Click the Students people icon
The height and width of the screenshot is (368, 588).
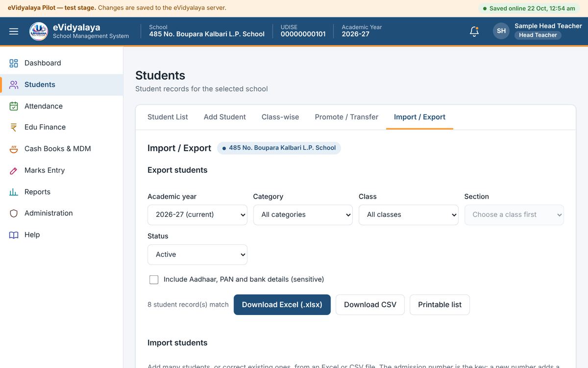(x=14, y=84)
